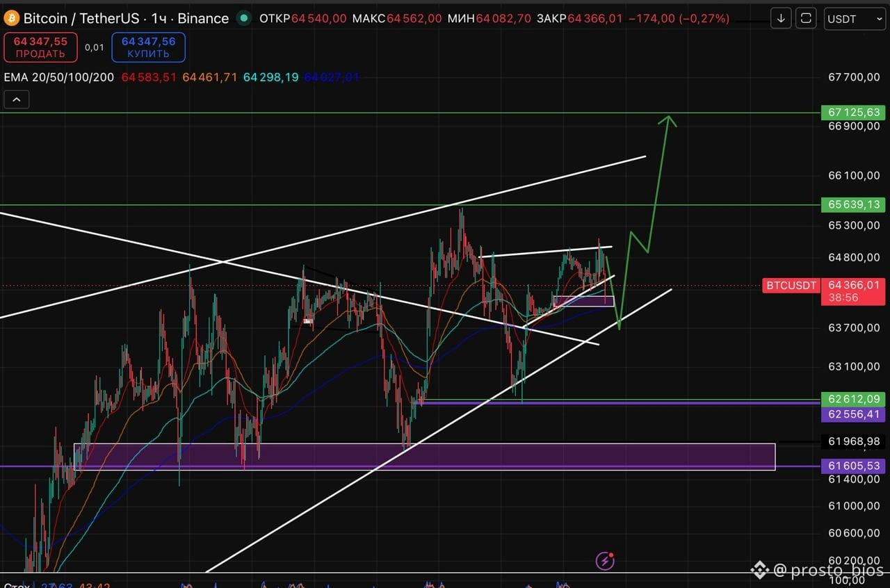
Task: Click the 66 100,00 price scale tick
Action: 855,175
